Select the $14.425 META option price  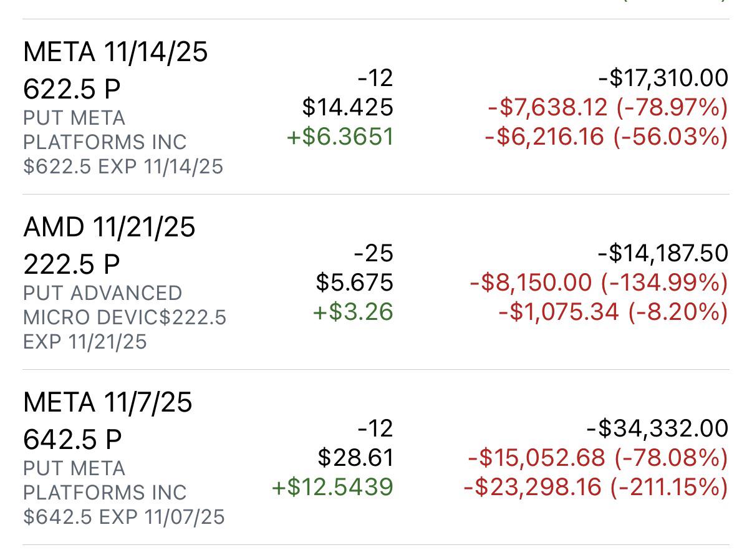click(x=347, y=107)
